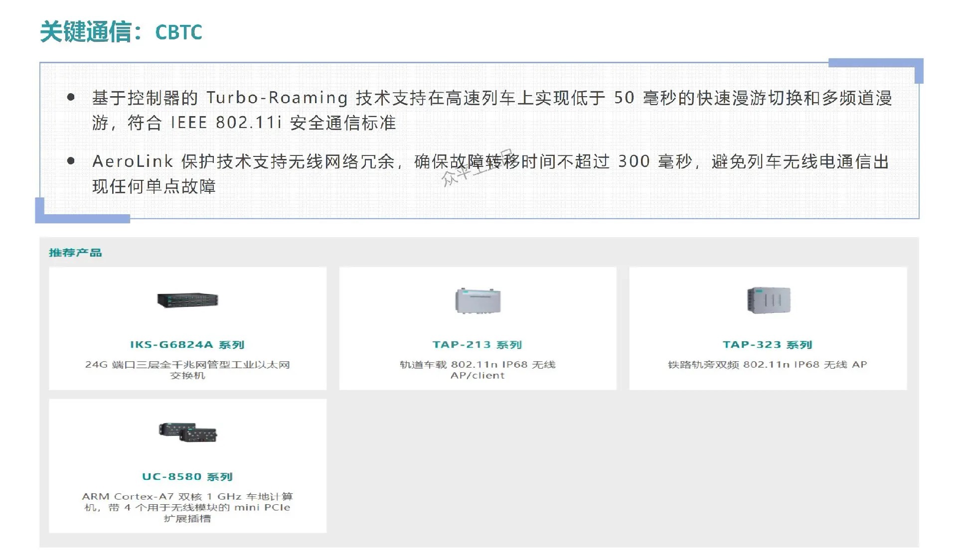Open the IKS-G6824A 系列 product link
Image resolution: width=956 pixels, height=560 pixels.
[x=187, y=345]
